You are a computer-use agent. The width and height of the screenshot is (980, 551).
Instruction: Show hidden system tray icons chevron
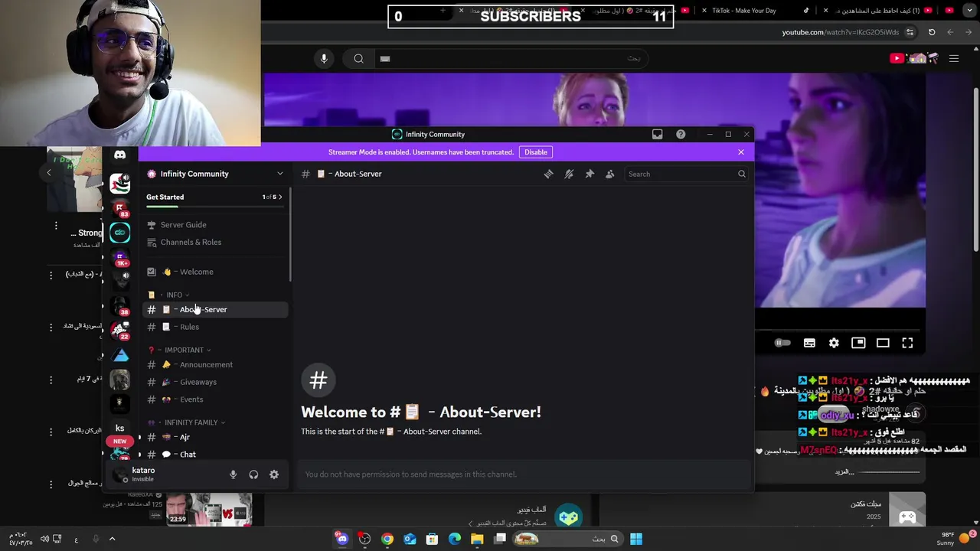[112, 539]
